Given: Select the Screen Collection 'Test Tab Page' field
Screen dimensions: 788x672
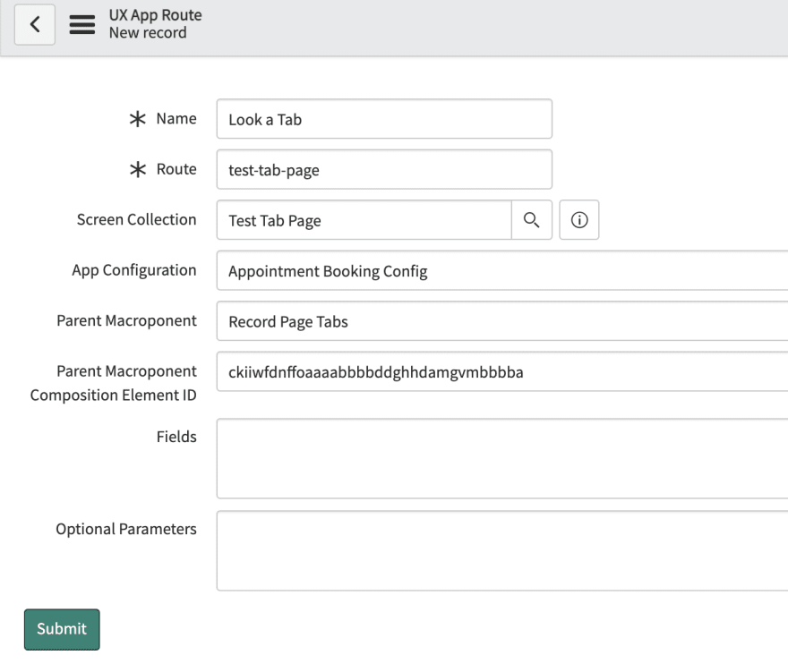Looking at the screenshot, I should coord(364,220).
